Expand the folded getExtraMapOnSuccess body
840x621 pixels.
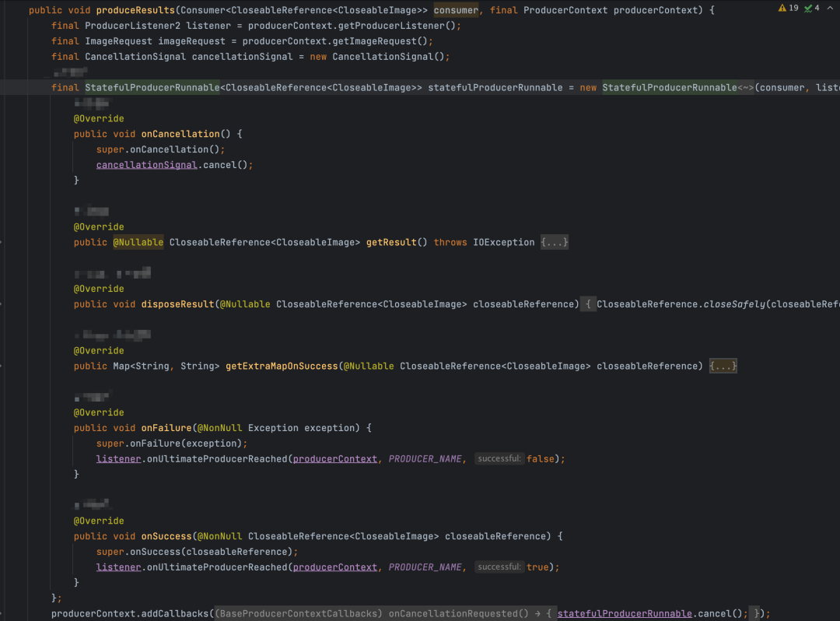[x=723, y=366]
